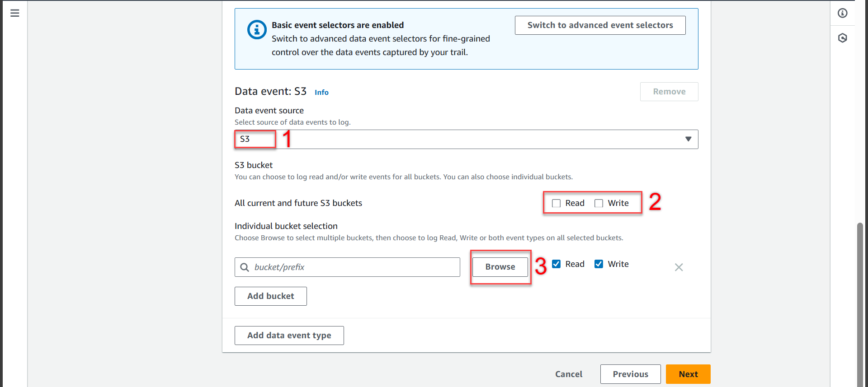The width and height of the screenshot is (868, 387).
Task: Add a data event type
Action: coord(289,336)
